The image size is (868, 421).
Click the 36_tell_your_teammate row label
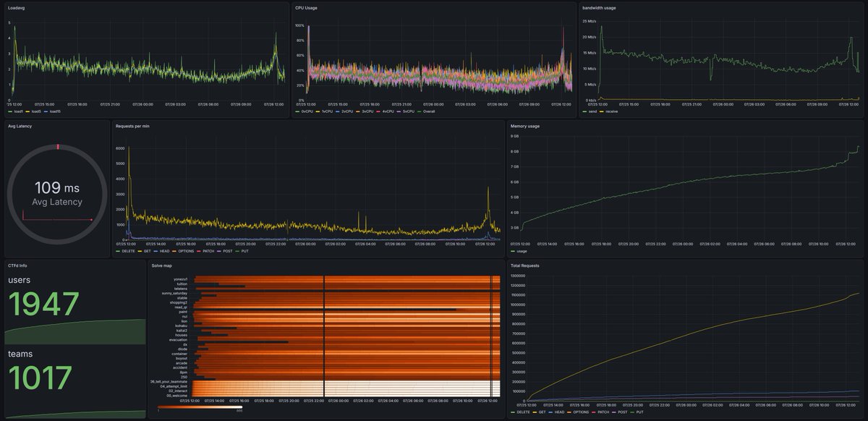pos(169,382)
